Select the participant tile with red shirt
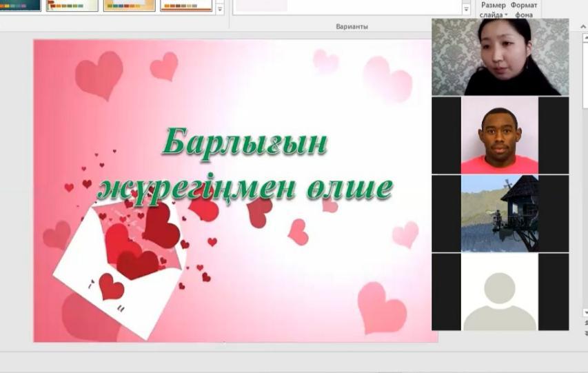The height and width of the screenshot is (373, 588). click(x=500, y=135)
